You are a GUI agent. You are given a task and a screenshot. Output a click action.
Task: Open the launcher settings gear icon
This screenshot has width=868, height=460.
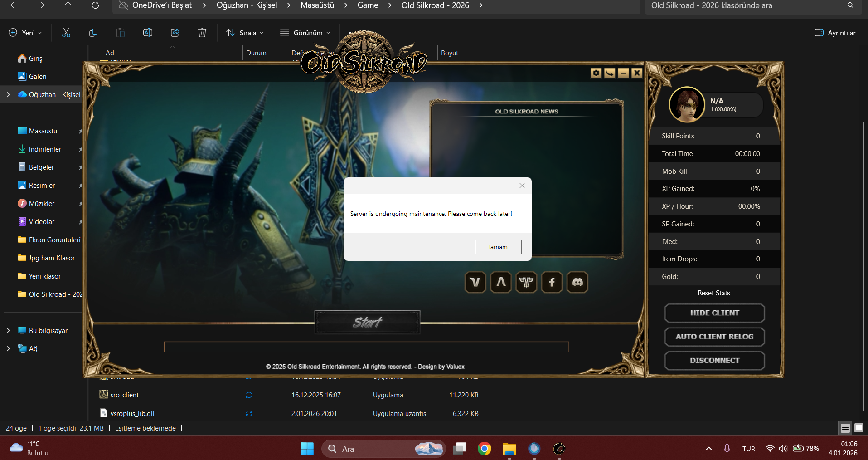click(x=596, y=73)
